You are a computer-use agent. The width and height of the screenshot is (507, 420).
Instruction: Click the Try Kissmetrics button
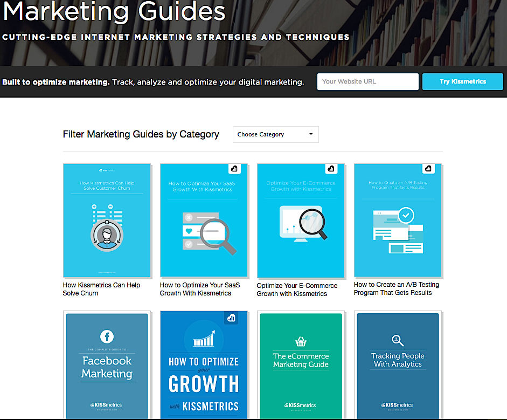[x=462, y=81]
